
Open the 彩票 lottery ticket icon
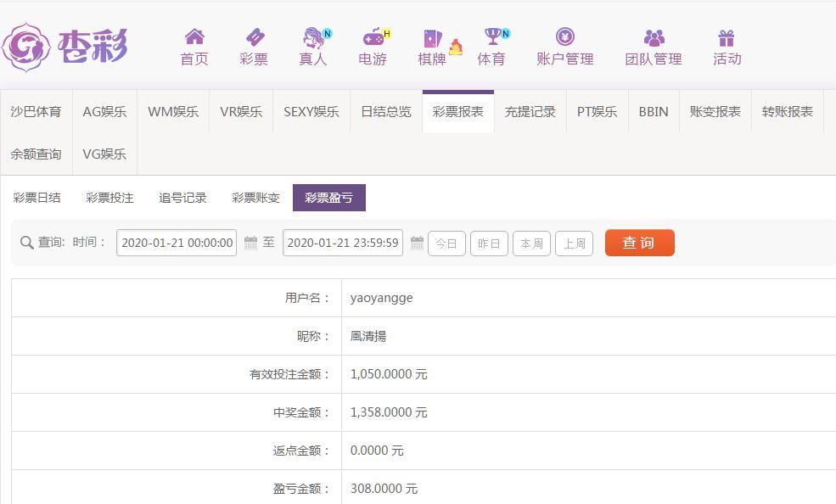coord(254,36)
